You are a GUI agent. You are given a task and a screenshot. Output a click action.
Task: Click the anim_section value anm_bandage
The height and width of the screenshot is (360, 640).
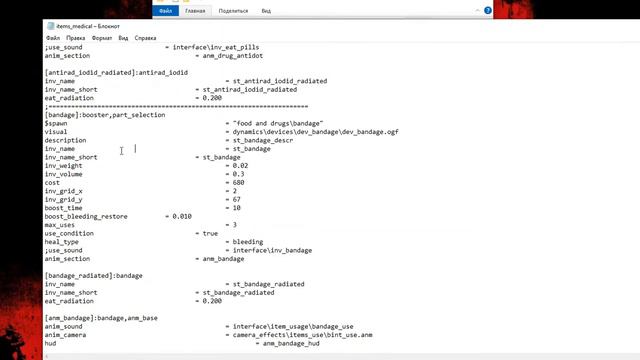pyautogui.click(x=223, y=259)
